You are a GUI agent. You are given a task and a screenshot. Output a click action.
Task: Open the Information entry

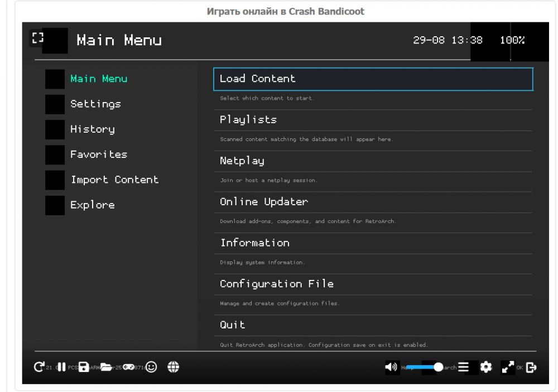pyautogui.click(x=373, y=243)
